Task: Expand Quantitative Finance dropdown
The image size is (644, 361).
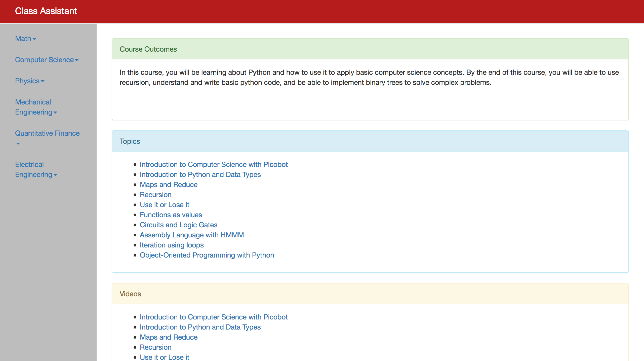Action: click(x=47, y=133)
